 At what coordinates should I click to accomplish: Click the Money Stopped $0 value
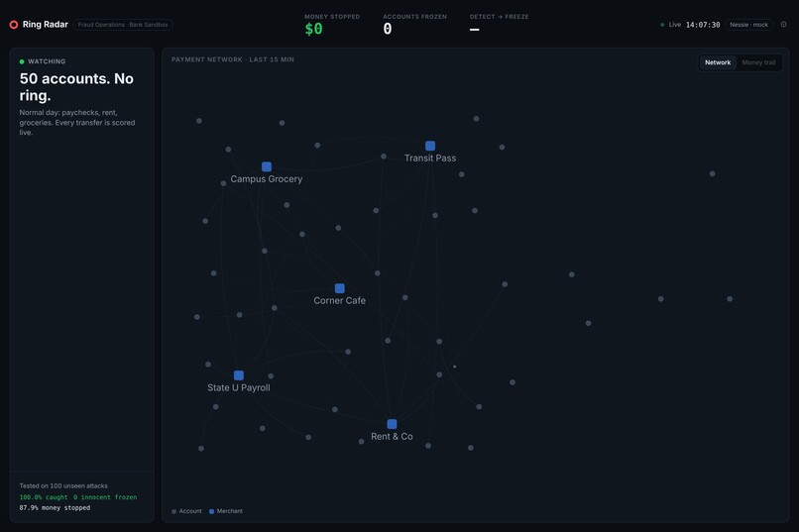pyautogui.click(x=313, y=29)
